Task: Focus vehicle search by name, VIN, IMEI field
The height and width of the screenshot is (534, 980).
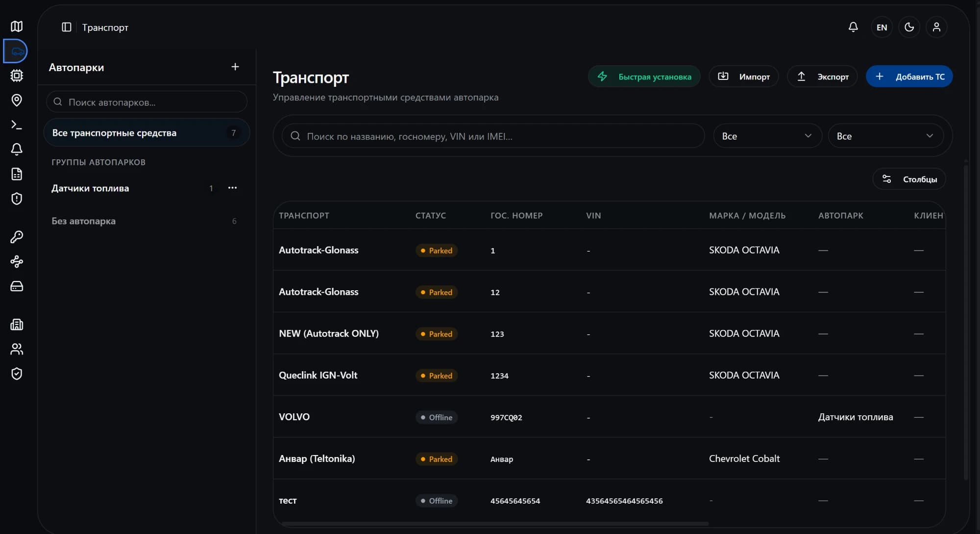Action: pyautogui.click(x=493, y=136)
